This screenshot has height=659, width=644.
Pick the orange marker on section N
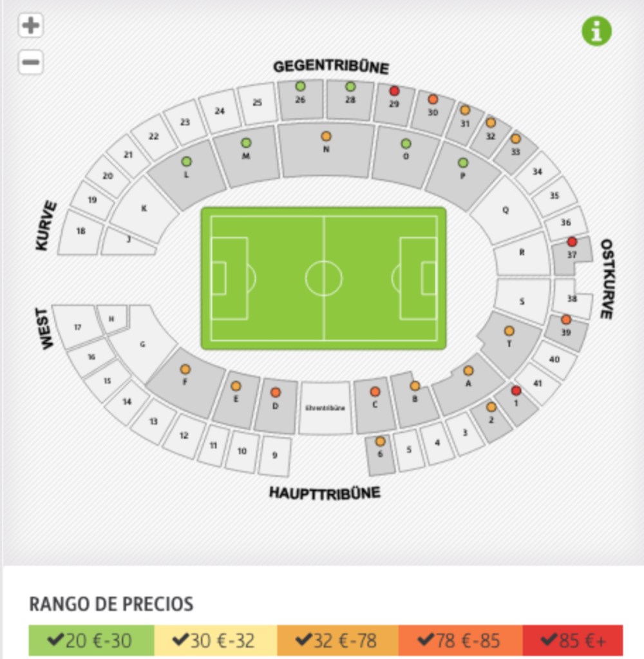[x=326, y=137]
